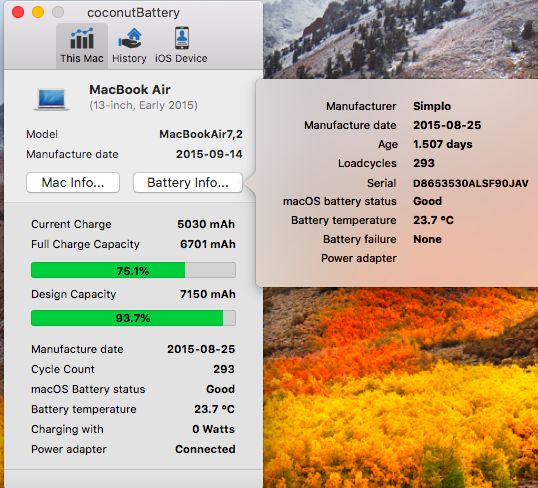This screenshot has width=538, height=488.
Task: Click the Age value 1.507 days
Action: tap(443, 144)
